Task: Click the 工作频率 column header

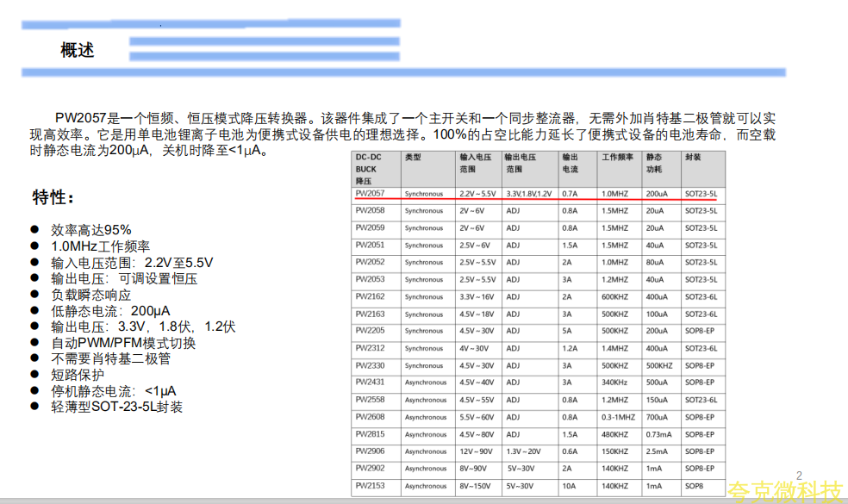Action: [x=617, y=158]
